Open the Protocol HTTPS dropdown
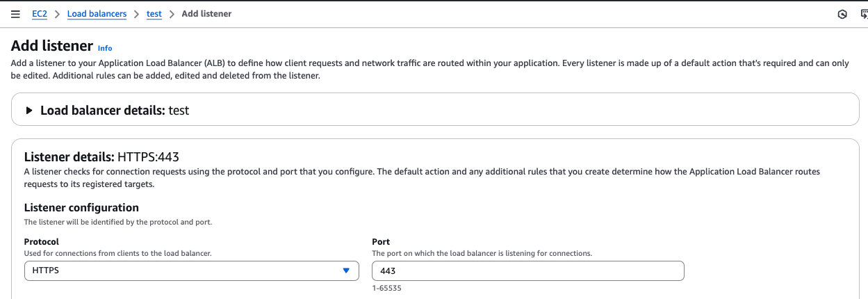The height and width of the screenshot is (299, 868). pos(191,270)
